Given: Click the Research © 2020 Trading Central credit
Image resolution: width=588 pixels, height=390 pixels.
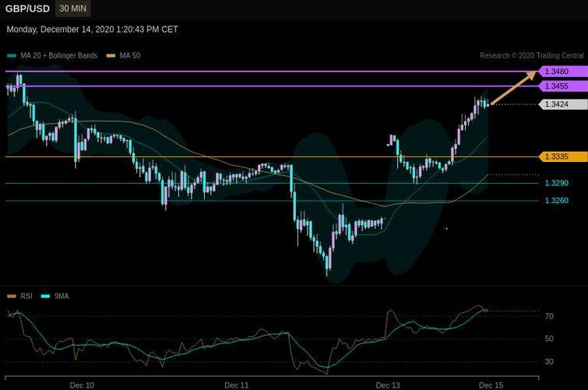Looking at the screenshot, I should 532,55.
